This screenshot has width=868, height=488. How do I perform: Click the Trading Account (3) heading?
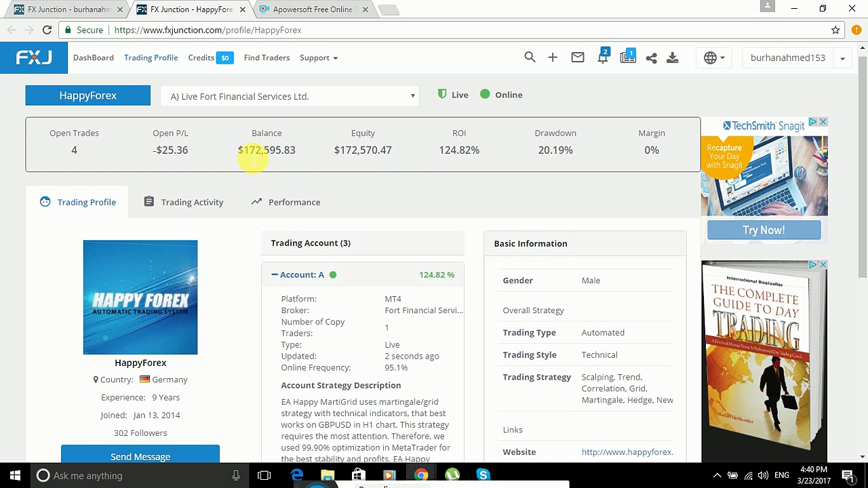click(x=311, y=243)
